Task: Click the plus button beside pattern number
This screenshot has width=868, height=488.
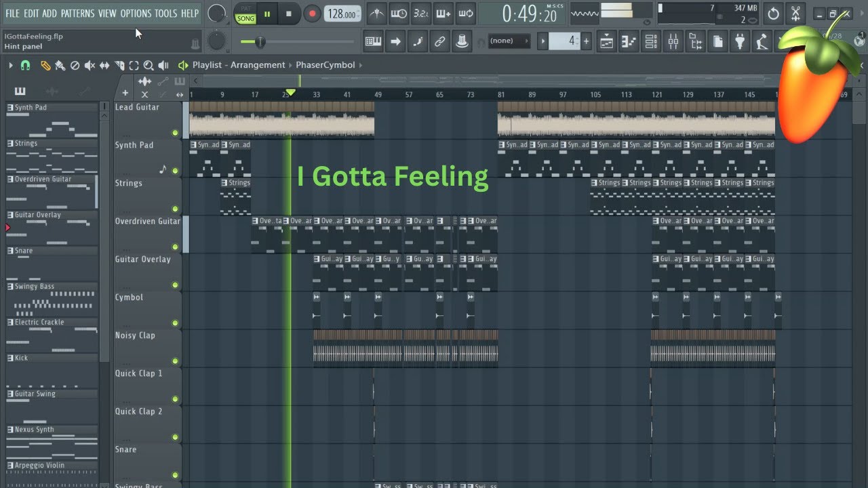Action: click(587, 41)
